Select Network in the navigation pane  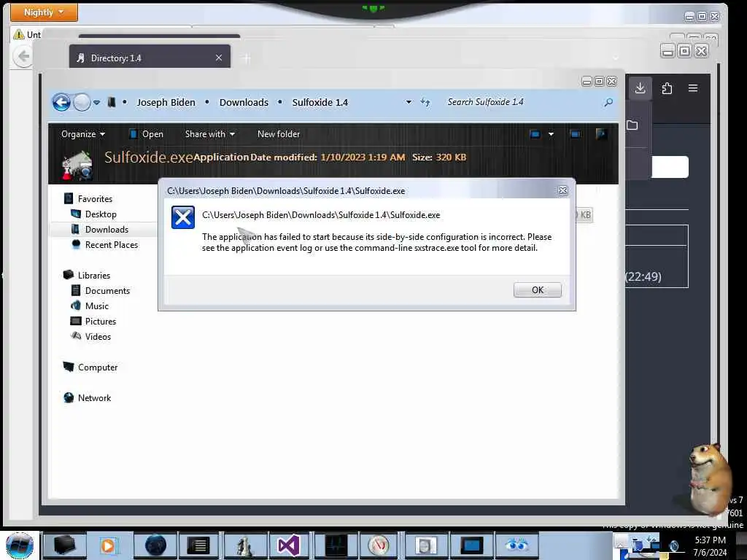(94, 397)
